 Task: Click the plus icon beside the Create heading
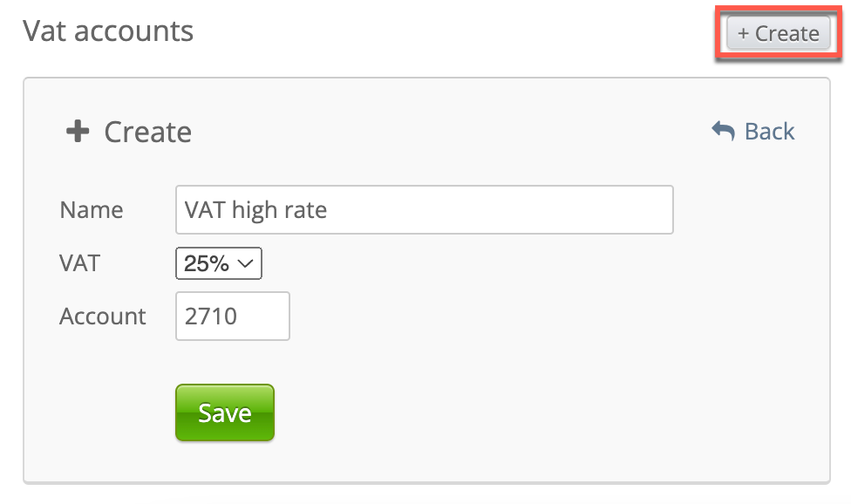pyautogui.click(x=78, y=132)
